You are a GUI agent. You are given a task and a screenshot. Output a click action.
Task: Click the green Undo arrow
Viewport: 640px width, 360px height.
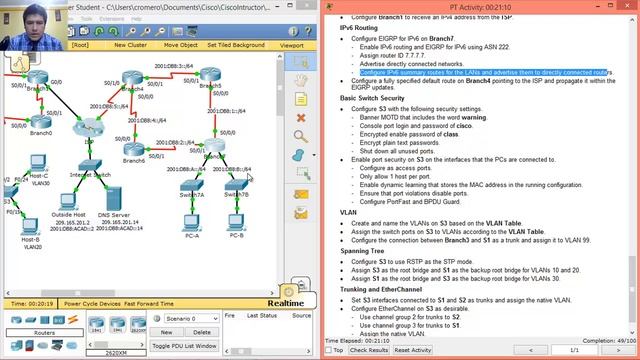click(x=99, y=31)
